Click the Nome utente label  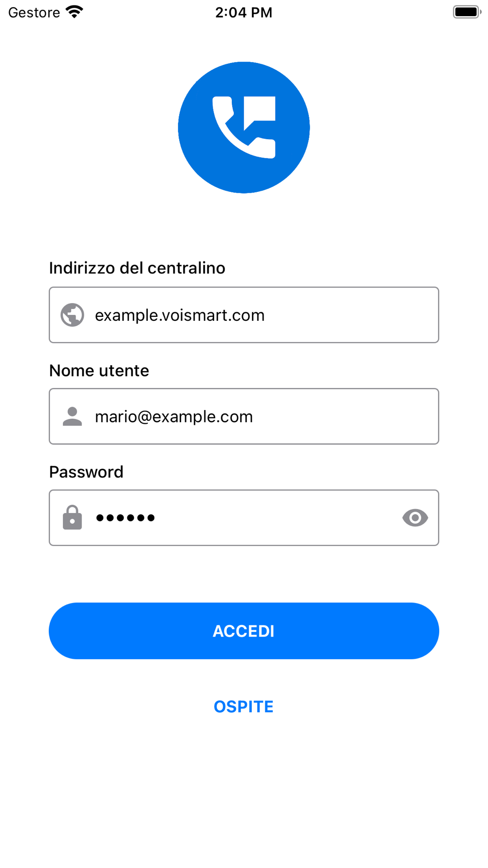pos(99,371)
